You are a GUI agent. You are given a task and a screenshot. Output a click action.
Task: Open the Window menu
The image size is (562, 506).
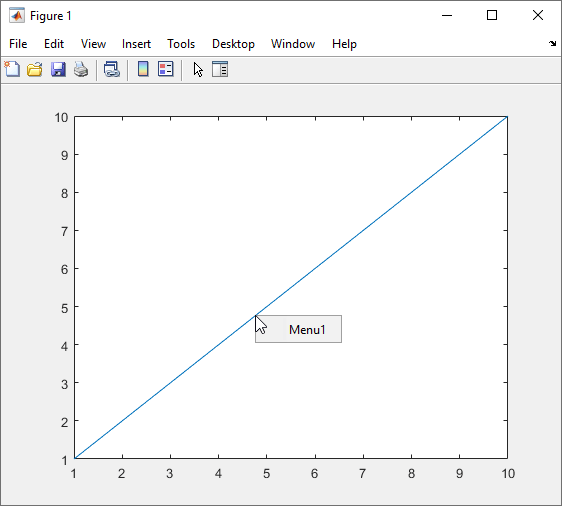[x=293, y=44]
